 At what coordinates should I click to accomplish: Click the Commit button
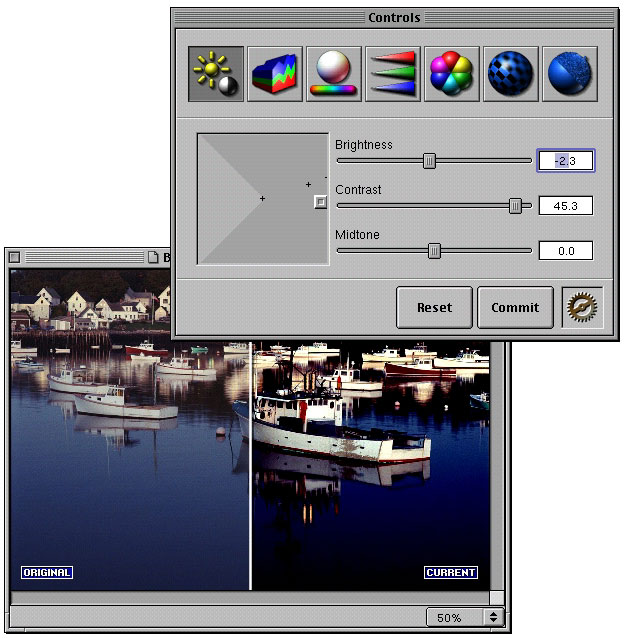pyautogui.click(x=515, y=308)
